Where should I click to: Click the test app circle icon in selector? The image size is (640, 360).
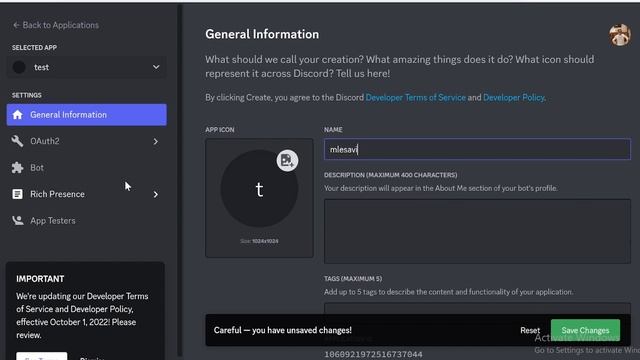[19, 67]
